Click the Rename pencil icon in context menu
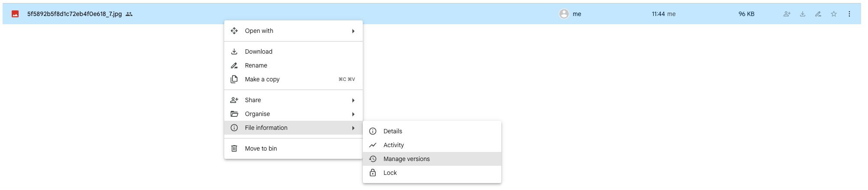Screen dimensions: 868x190 (234, 65)
